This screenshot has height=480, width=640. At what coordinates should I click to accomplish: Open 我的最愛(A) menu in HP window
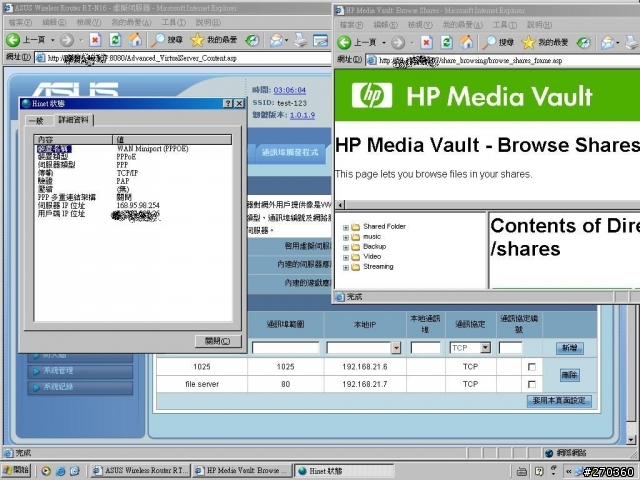pos(462,25)
